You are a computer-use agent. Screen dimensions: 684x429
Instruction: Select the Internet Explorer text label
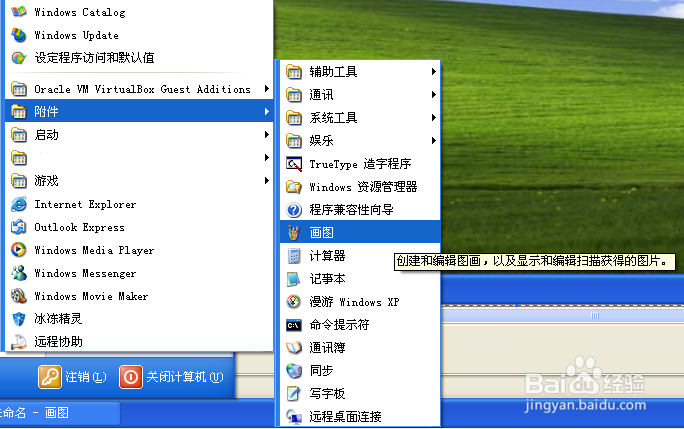pyautogui.click(x=85, y=204)
